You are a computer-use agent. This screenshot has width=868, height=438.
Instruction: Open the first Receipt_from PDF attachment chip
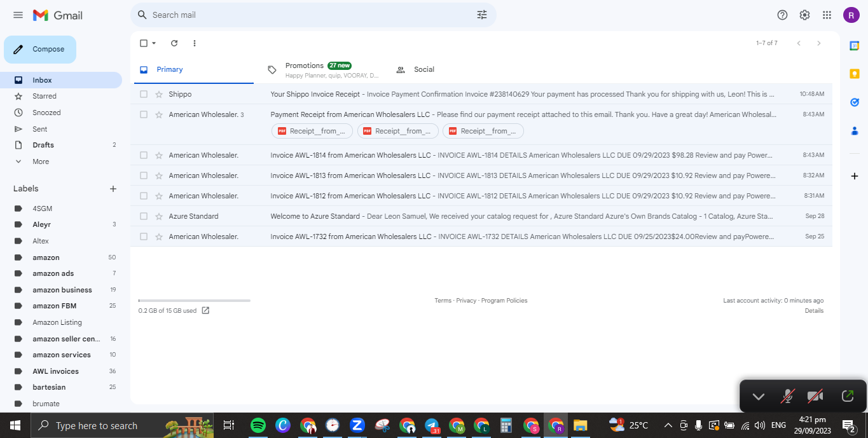click(x=312, y=131)
